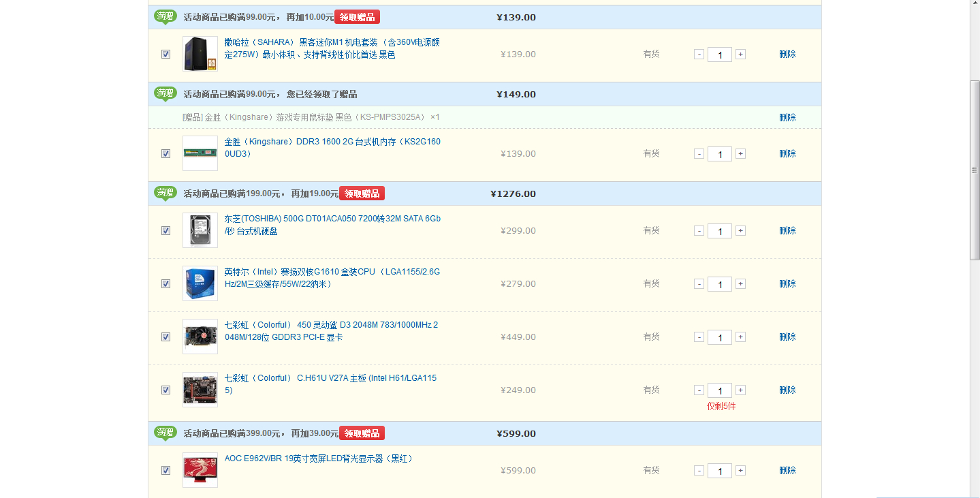Increase quantity of the SAHARA case
The image size is (980, 498).
click(x=740, y=55)
